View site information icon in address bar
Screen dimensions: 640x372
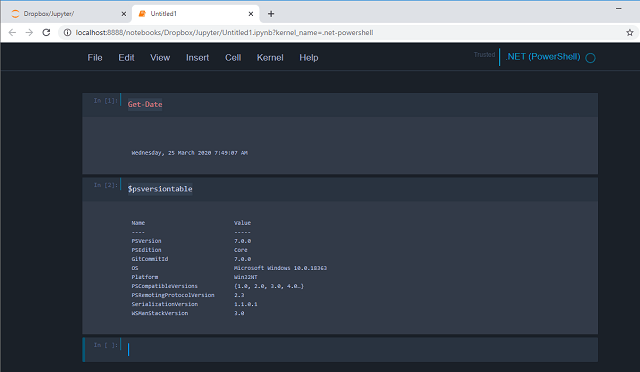click(67, 33)
